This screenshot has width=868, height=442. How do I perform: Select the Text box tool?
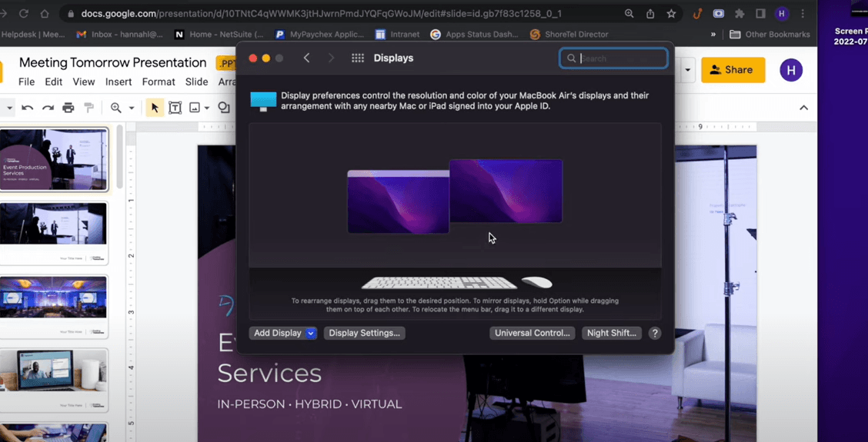pyautogui.click(x=175, y=108)
